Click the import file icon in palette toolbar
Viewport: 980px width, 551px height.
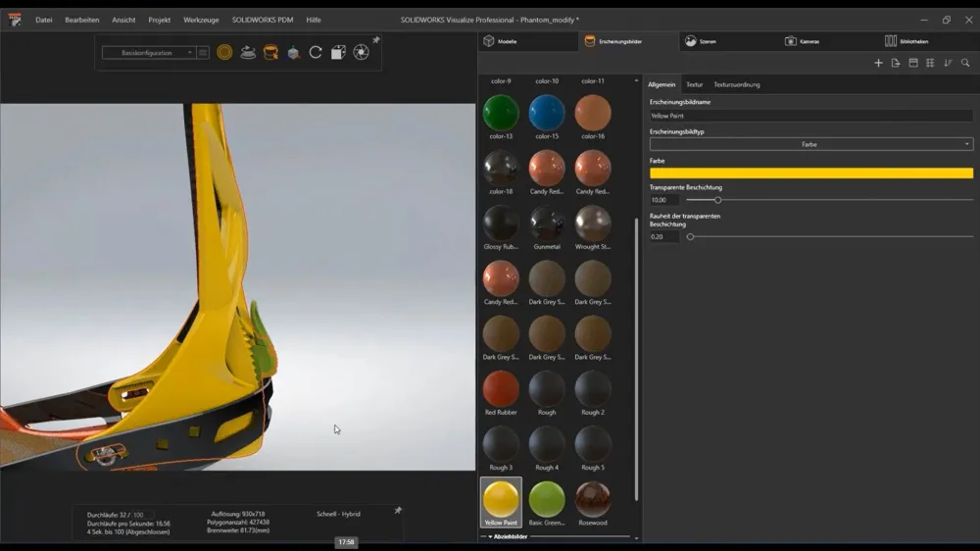(896, 63)
